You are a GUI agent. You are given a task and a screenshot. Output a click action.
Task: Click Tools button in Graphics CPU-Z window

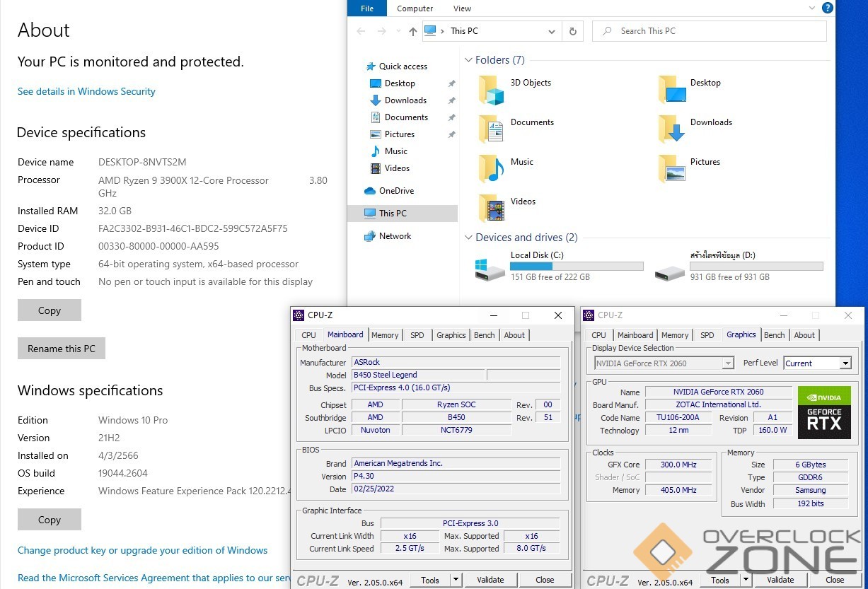(720, 580)
